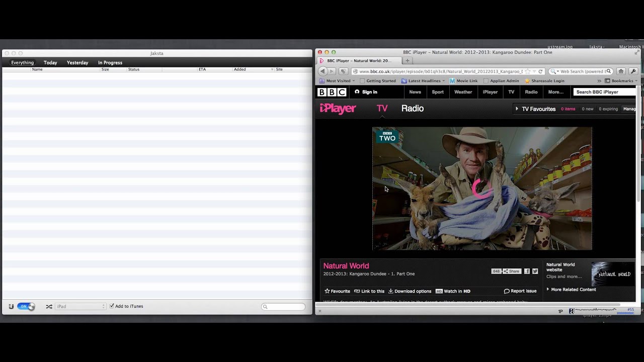
Task: Expand the More... BBC menu
Action: [556, 92]
